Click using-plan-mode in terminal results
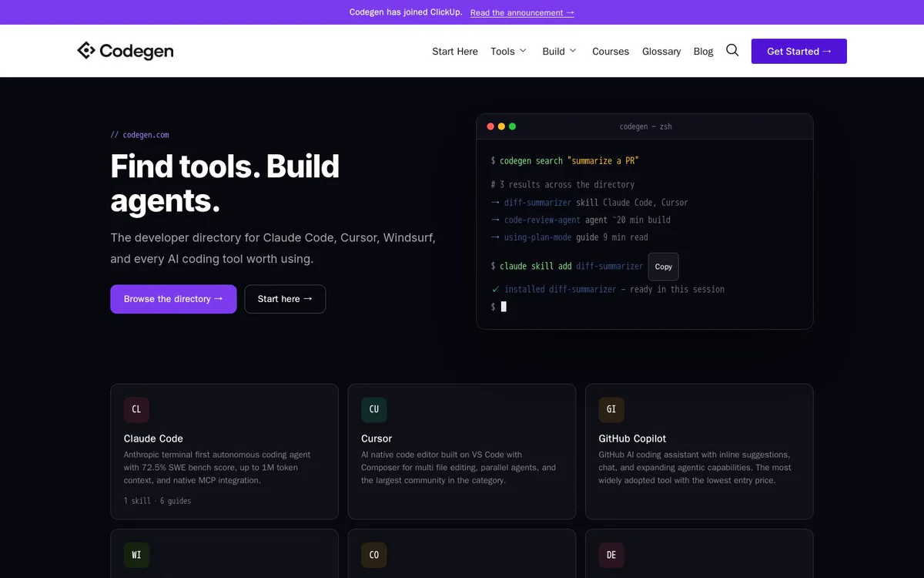 pos(537,237)
